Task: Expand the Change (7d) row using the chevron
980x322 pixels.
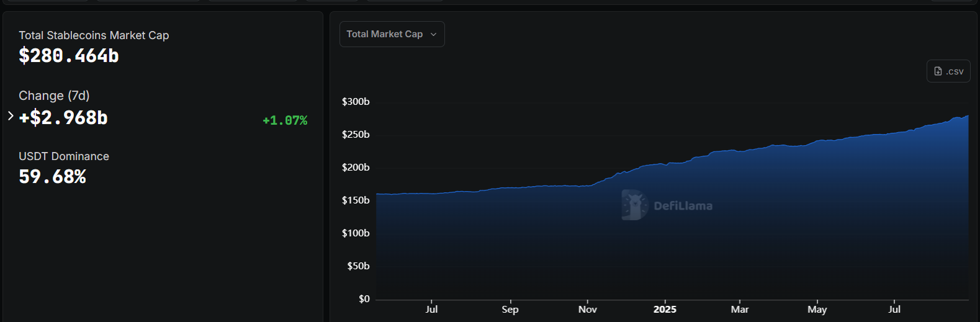Action: (x=11, y=116)
